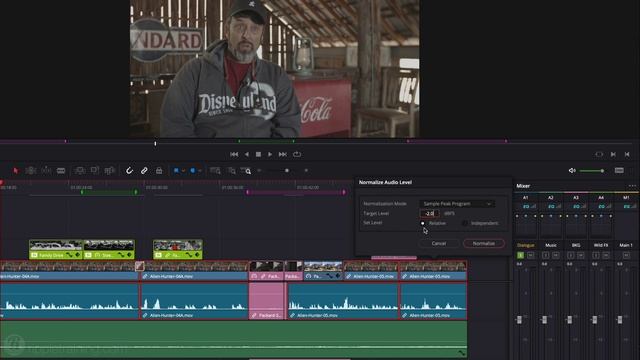
Task: Open the Normalization Mode dropdown
Action: pos(457,204)
